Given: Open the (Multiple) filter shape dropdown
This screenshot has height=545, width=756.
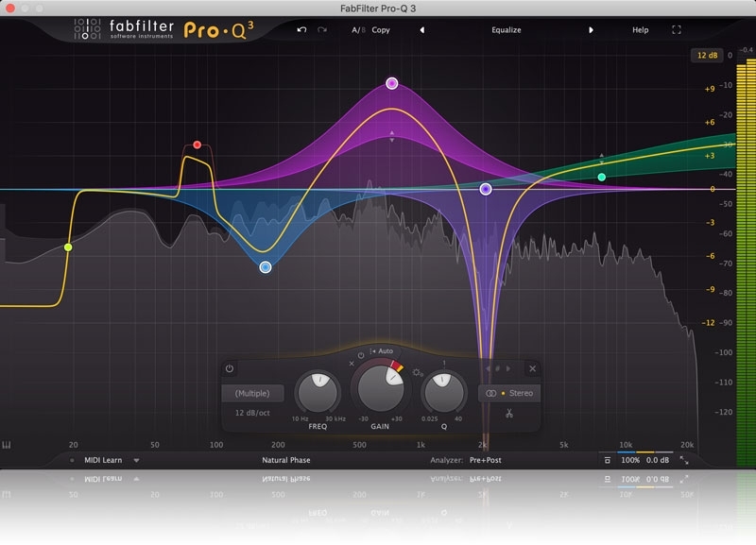Looking at the screenshot, I should (252, 393).
